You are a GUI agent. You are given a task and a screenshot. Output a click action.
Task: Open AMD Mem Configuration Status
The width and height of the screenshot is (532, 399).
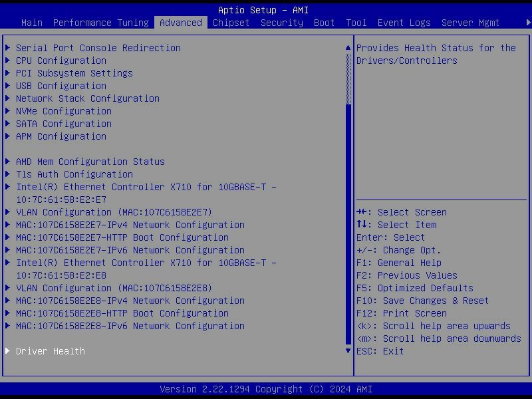(90, 162)
